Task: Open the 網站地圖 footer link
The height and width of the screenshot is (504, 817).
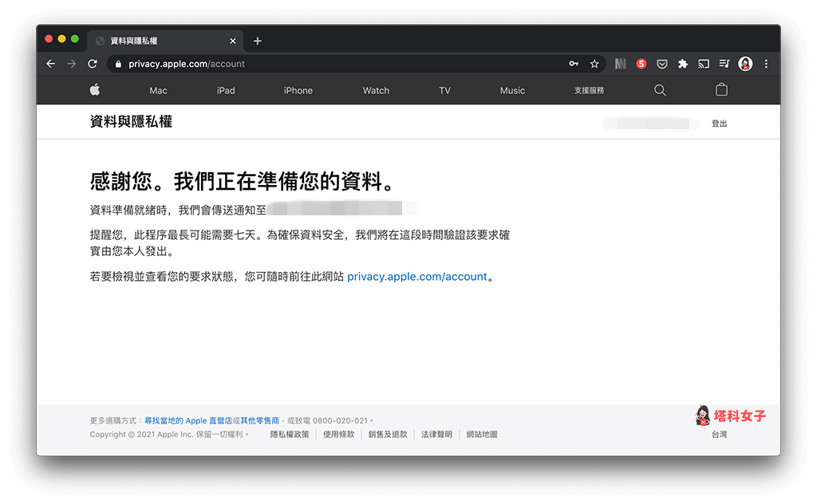Action: pyautogui.click(x=481, y=435)
